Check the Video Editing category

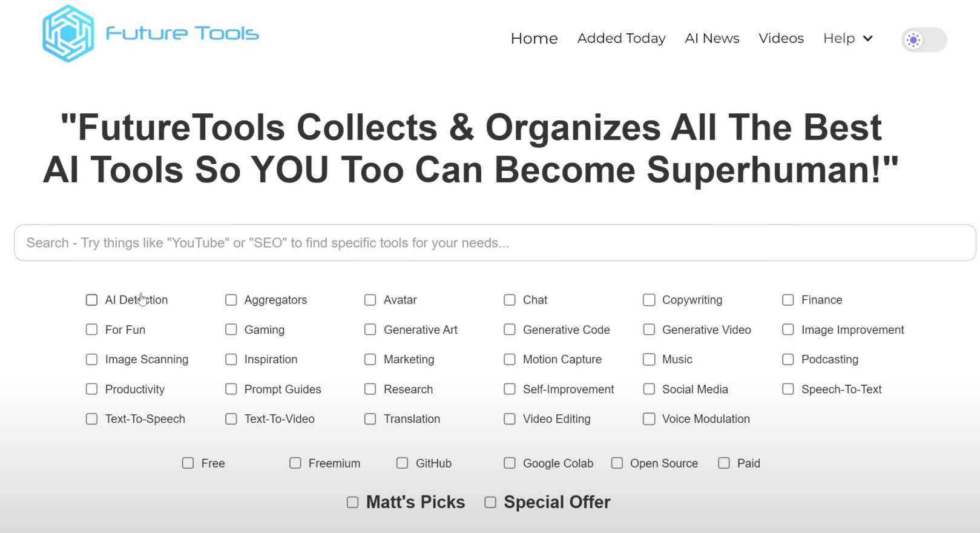click(510, 419)
